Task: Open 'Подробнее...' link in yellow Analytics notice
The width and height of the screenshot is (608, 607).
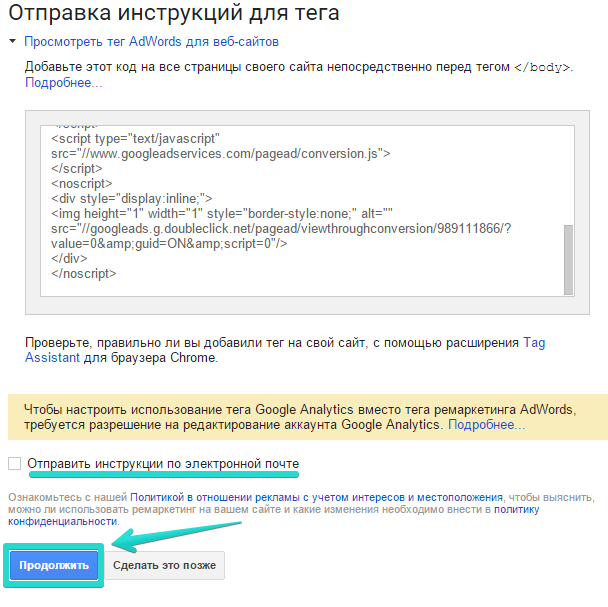Action: click(487, 425)
